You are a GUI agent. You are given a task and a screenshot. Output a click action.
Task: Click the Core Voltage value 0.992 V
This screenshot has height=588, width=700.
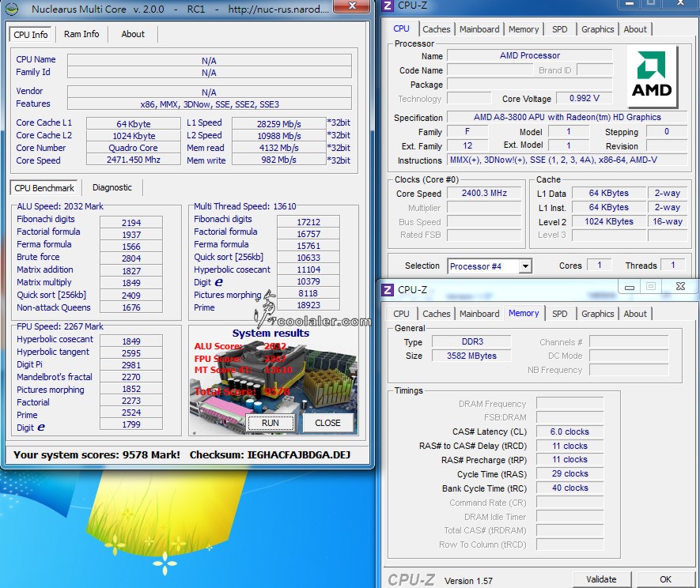[585, 98]
